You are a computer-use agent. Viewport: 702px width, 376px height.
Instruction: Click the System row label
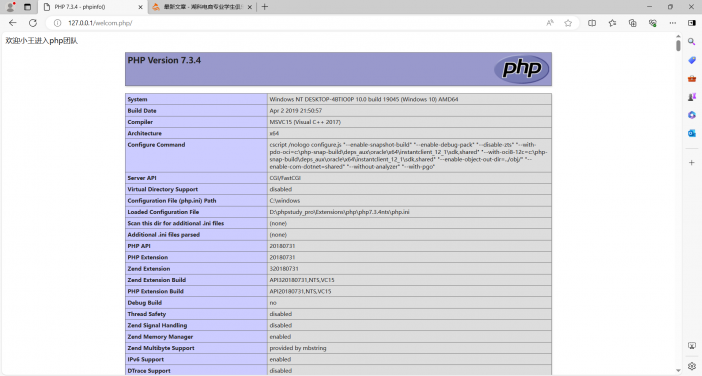pyautogui.click(x=137, y=99)
